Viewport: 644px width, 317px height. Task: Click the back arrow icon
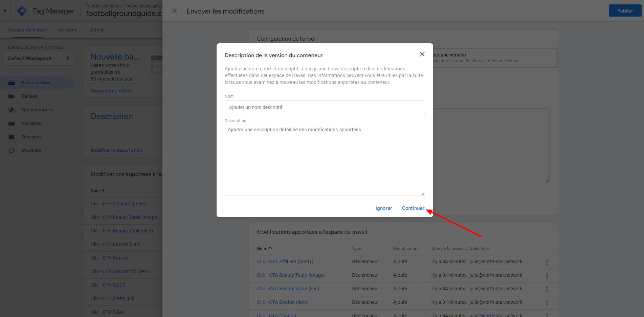tap(5, 11)
